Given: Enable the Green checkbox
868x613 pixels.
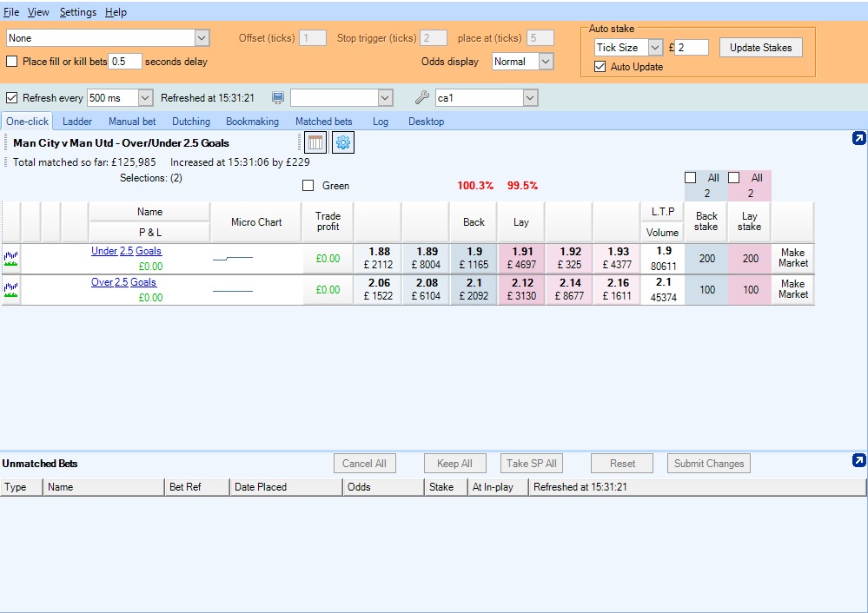Looking at the screenshot, I should [x=309, y=185].
